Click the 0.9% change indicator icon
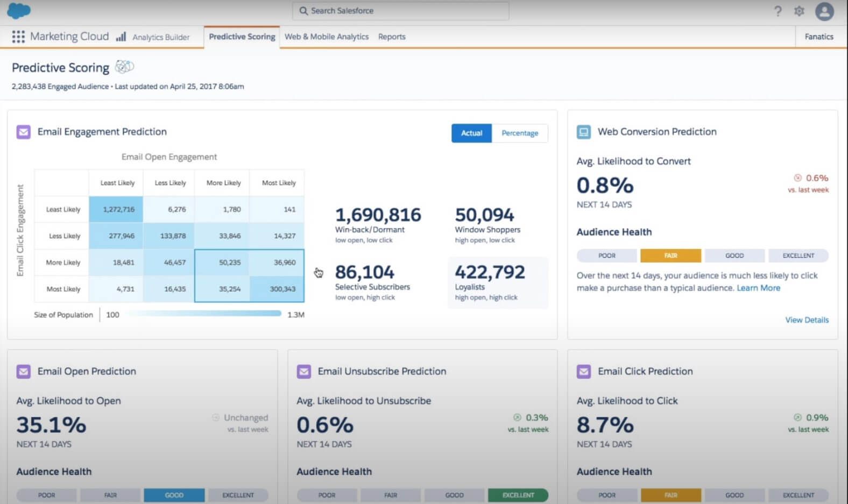 pos(797,417)
